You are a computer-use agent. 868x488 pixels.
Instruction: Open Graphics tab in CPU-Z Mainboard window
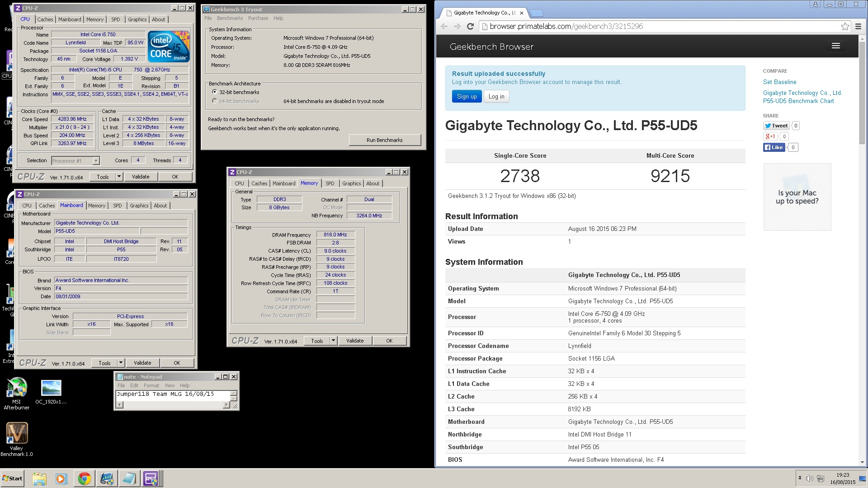139,206
